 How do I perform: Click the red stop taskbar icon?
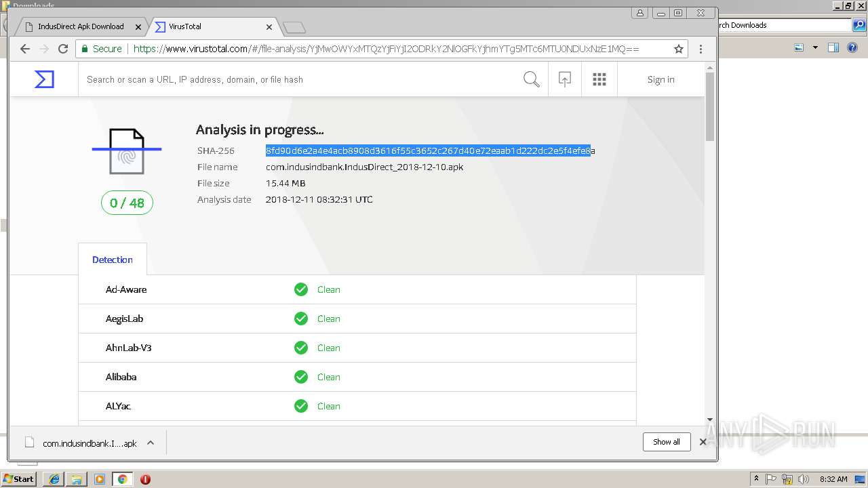pos(145,479)
